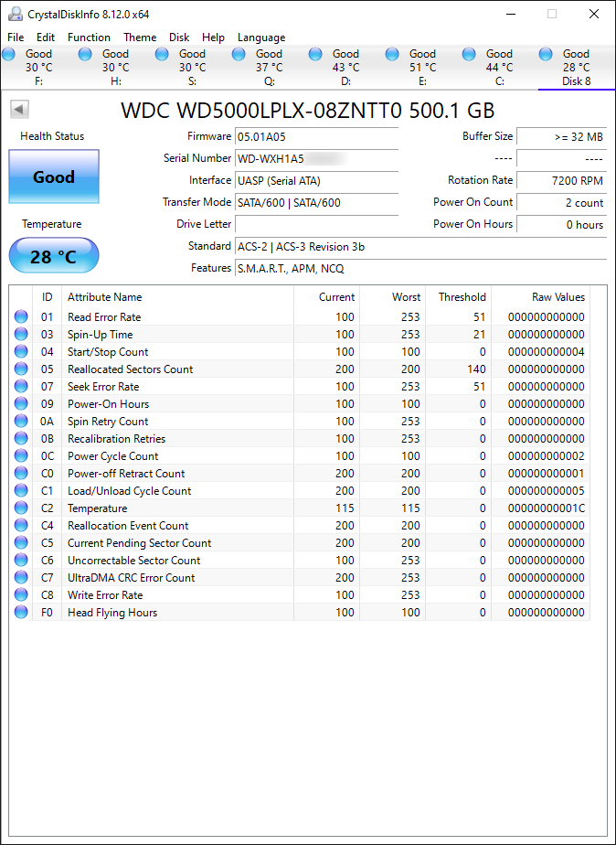Screen dimensions: 616x845
Task: Click the previous disk arrow button
Action: [x=19, y=110]
